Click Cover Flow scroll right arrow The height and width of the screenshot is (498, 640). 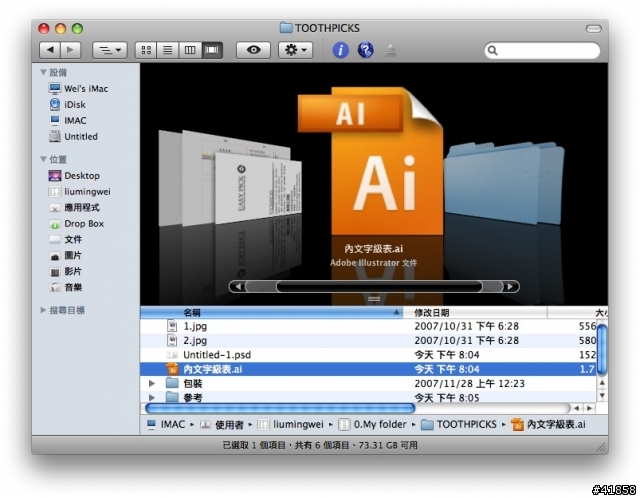click(x=510, y=287)
